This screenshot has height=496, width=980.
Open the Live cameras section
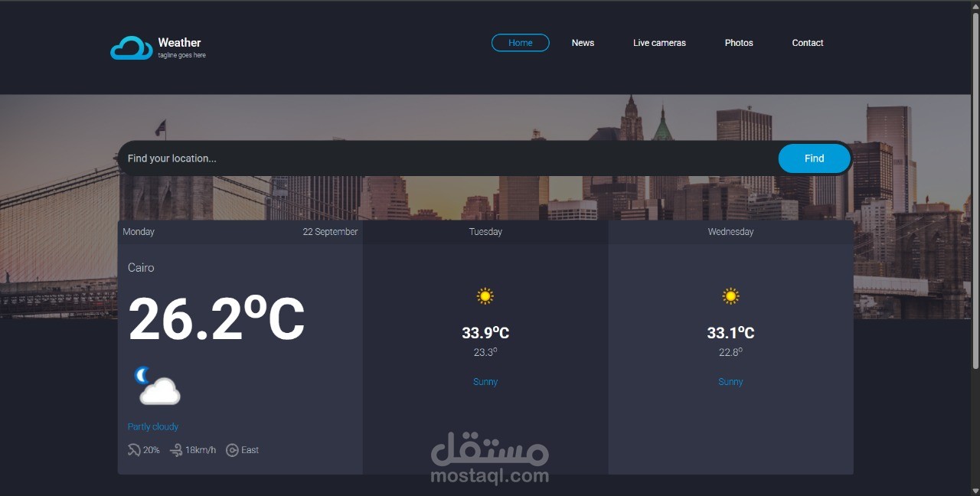coord(659,43)
